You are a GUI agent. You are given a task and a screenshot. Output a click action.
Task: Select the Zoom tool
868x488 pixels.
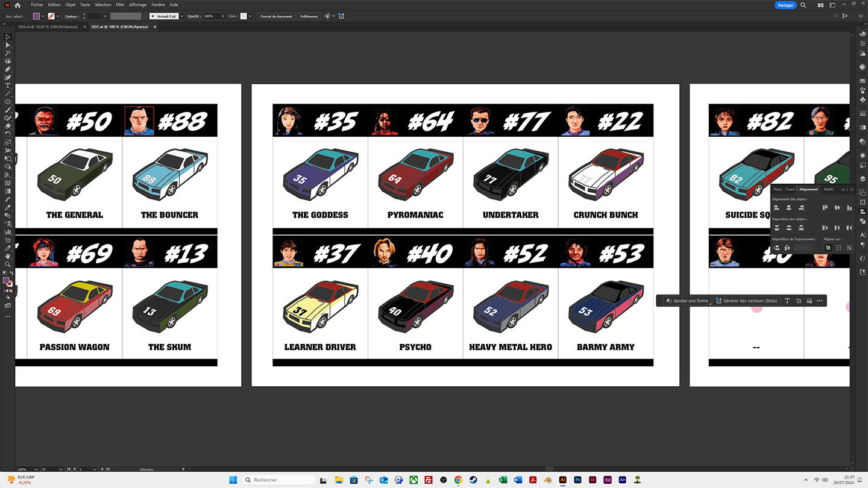[x=8, y=264]
